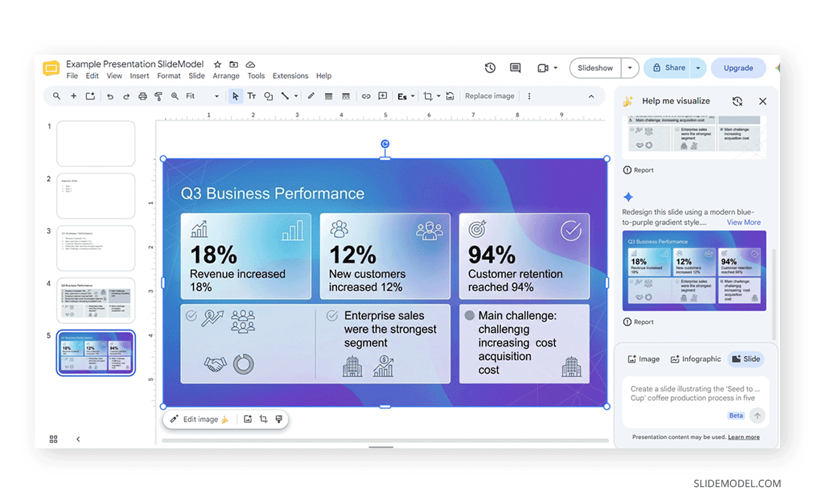Click the reset image icon

click(450, 96)
